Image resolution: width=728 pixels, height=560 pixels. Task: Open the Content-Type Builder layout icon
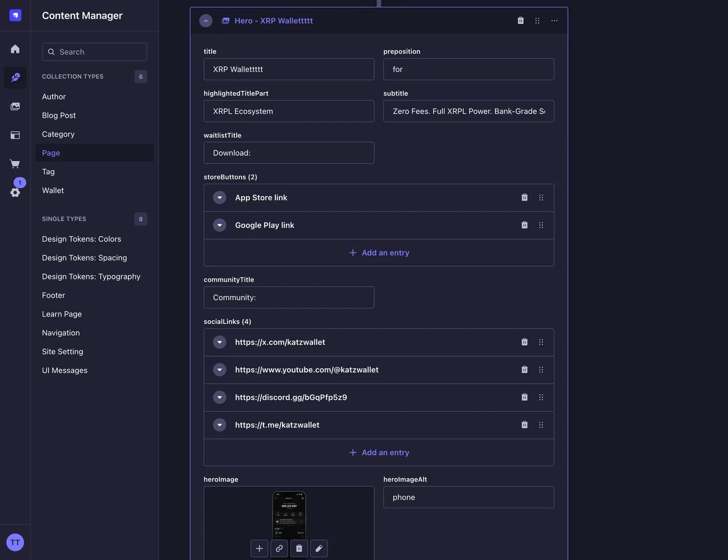pos(15,135)
